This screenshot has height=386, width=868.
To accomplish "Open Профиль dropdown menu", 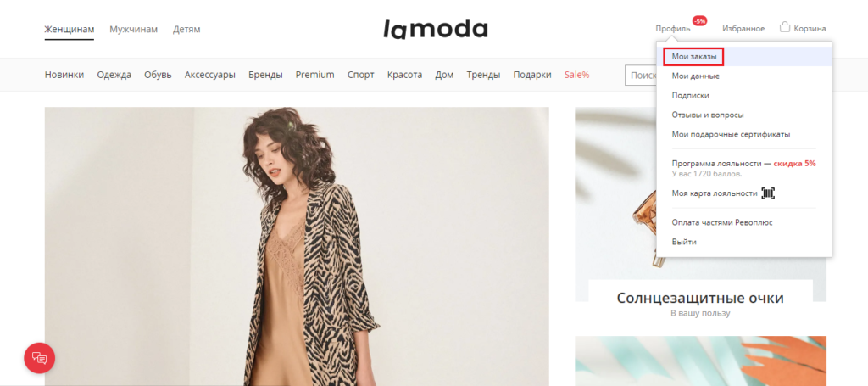I will point(672,29).
